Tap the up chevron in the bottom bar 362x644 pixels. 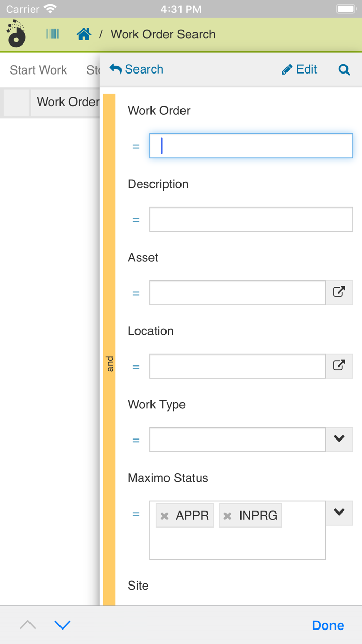coord(27,625)
